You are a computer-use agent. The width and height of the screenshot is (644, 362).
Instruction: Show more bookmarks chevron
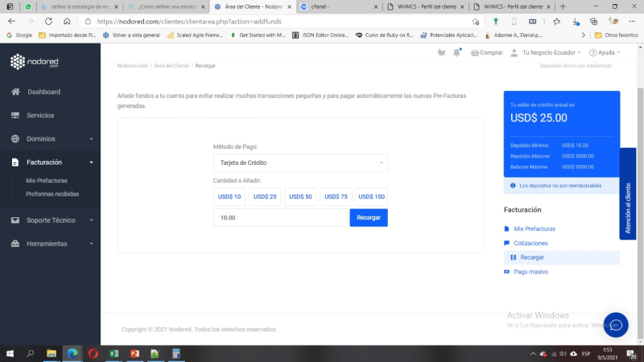point(583,35)
